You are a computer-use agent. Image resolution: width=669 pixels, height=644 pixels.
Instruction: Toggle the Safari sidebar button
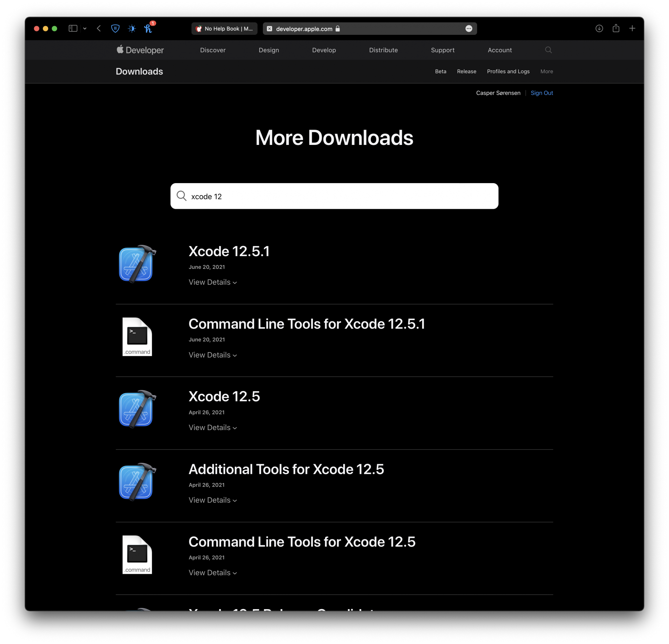[x=73, y=28]
